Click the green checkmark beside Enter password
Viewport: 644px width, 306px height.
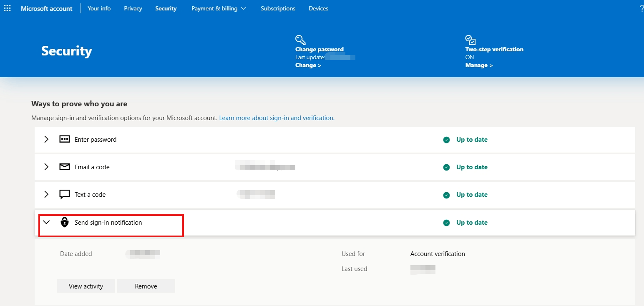[x=446, y=139]
